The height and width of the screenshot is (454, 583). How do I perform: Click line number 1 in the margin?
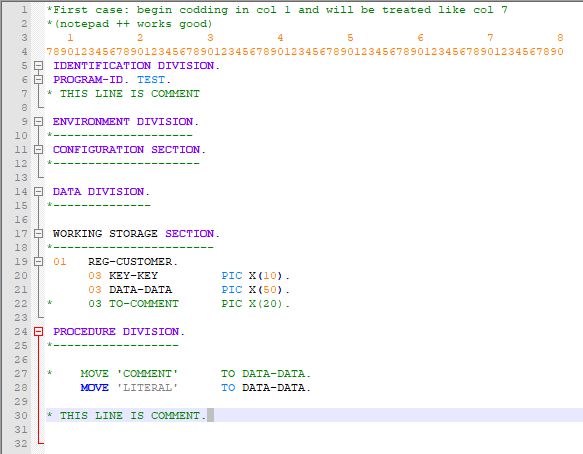pos(24,10)
